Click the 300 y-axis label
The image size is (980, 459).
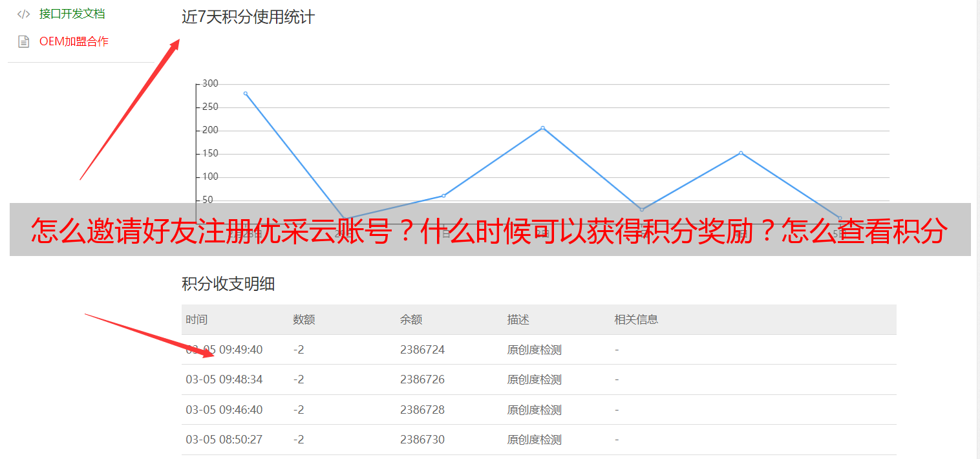point(210,83)
